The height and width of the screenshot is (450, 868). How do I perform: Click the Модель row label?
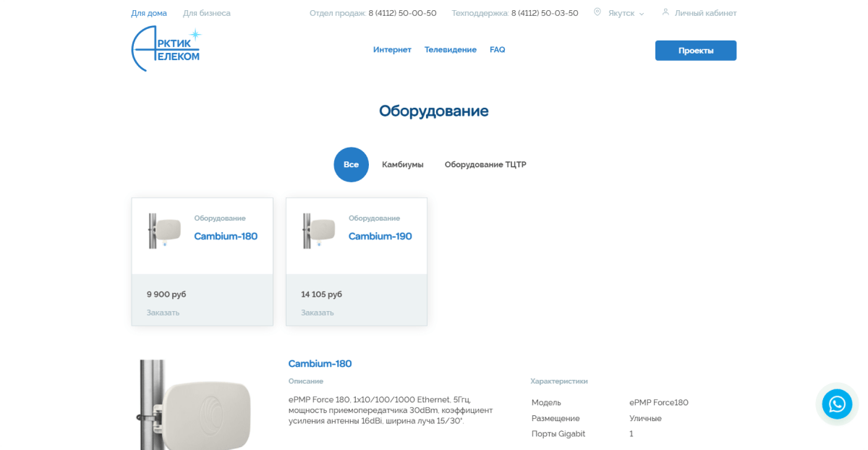546,403
